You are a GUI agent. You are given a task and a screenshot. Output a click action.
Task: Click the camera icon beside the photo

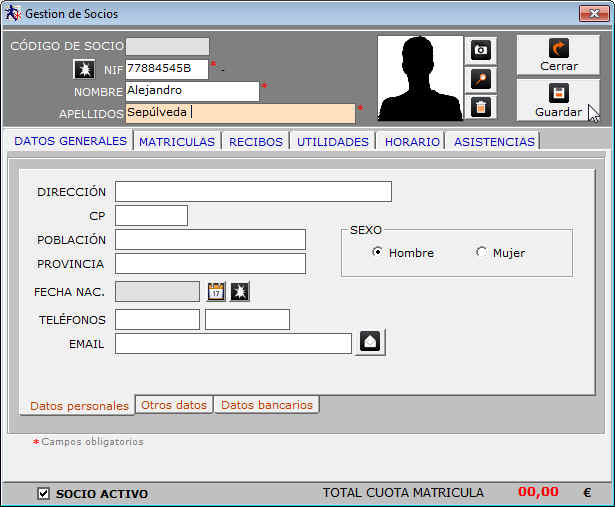[x=481, y=50]
